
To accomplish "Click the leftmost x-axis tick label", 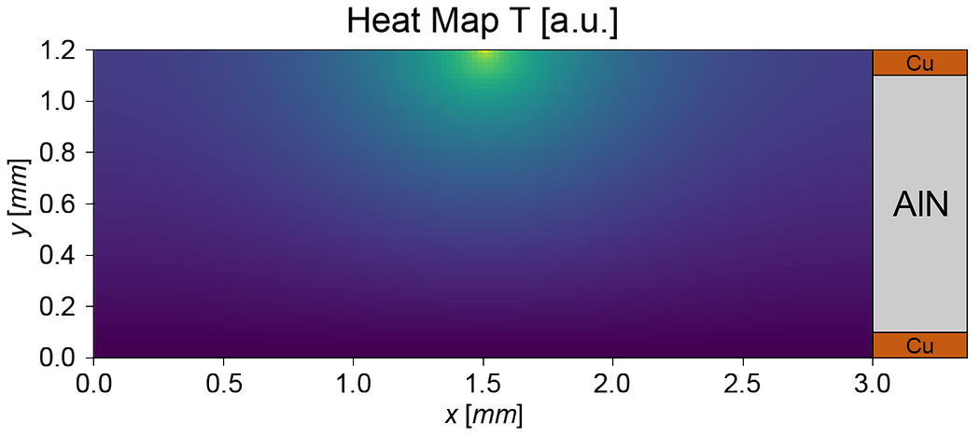I will pyautogui.click(x=93, y=383).
